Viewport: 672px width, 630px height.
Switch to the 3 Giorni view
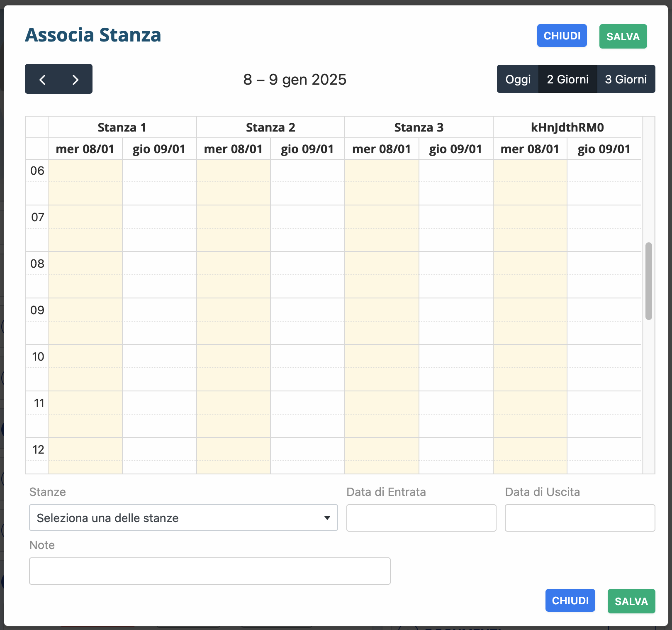coord(626,79)
